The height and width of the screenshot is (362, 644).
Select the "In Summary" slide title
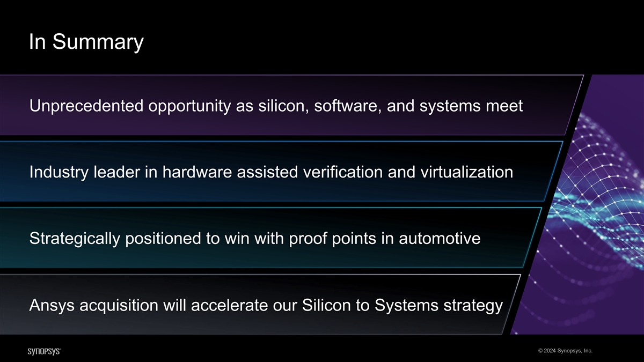pyautogui.click(x=87, y=42)
